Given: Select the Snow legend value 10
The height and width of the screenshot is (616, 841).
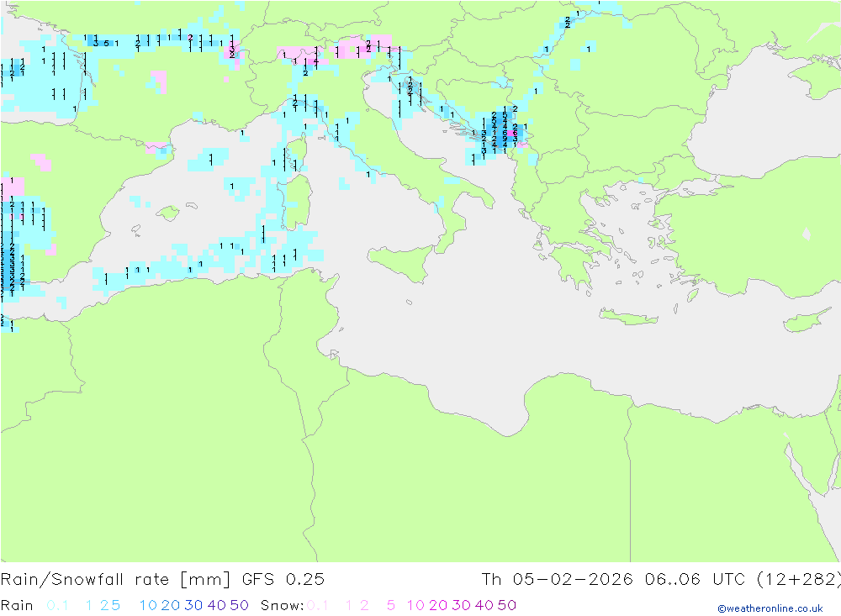Looking at the screenshot, I should coord(415,605).
